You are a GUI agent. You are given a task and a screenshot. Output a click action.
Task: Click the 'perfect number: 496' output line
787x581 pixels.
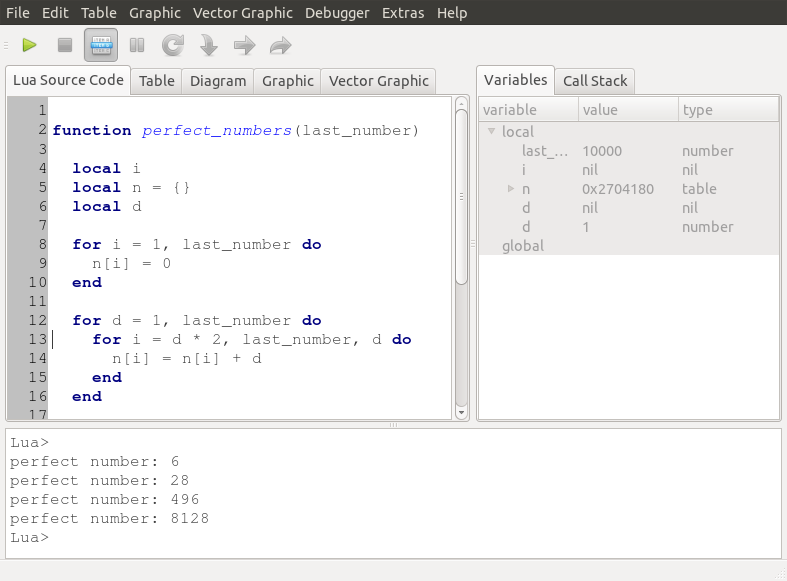click(104, 499)
